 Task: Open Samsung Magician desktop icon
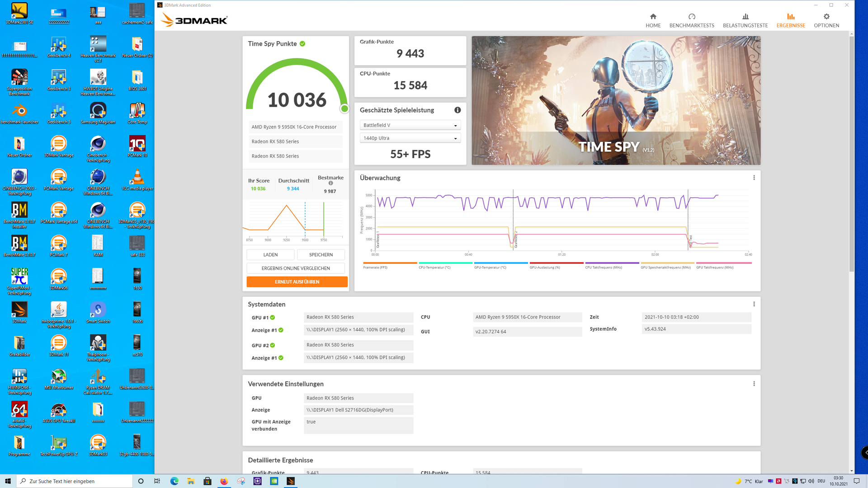pyautogui.click(x=98, y=113)
